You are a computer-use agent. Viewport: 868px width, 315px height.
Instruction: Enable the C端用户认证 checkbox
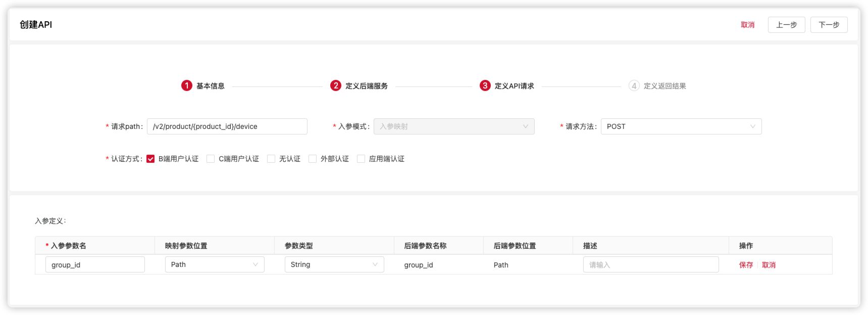tap(211, 159)
